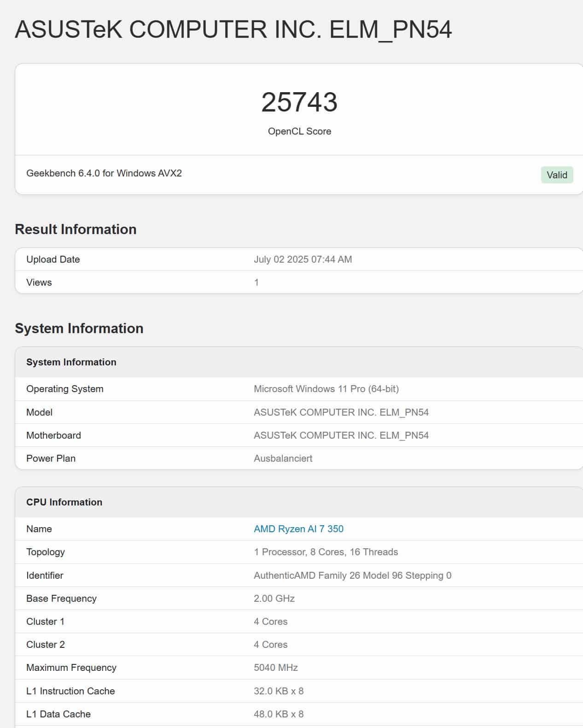
Task: Click the Motherboard row label
Action: pyautogui.click(x=53, y=435)
